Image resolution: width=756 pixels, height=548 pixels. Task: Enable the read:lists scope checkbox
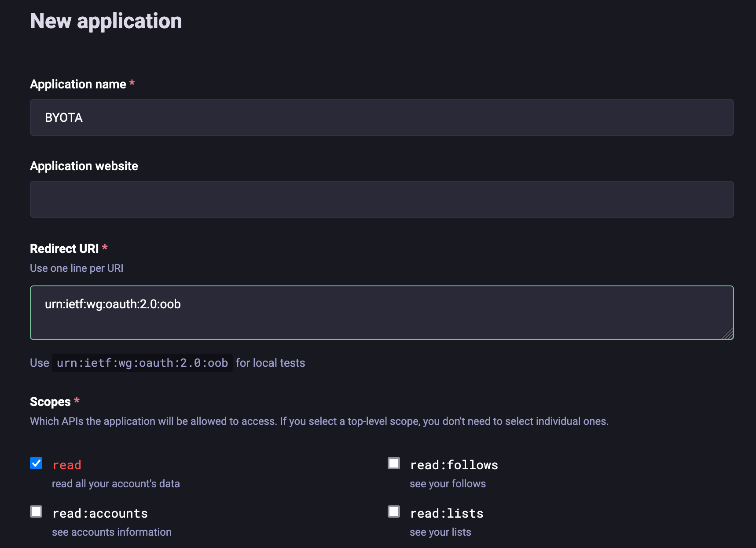(x=394, y=511)
